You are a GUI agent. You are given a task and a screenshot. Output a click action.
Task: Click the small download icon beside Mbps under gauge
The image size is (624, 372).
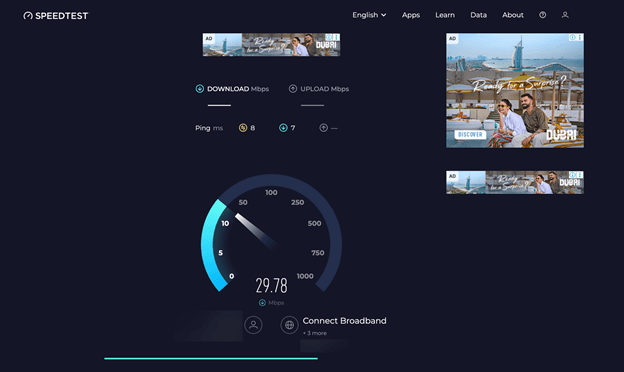pos(262,303)
